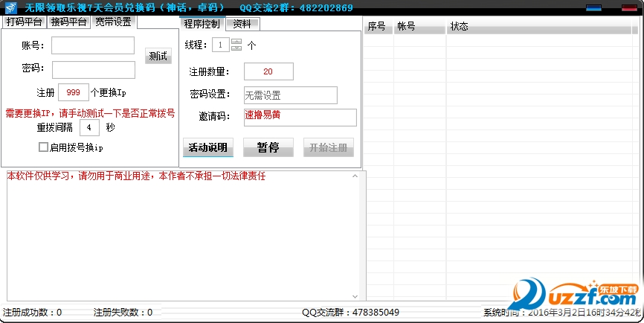Click the 开始注册 button
This screenshot has height=323, width=644.
[329, 147]
